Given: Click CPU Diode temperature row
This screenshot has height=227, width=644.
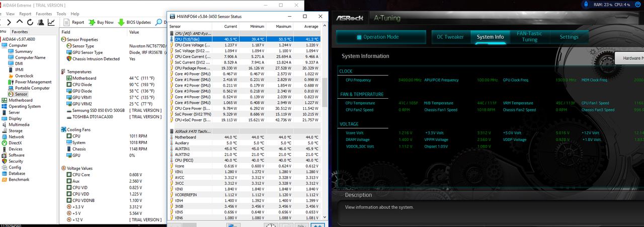Looking at the screenshot, I should [113, 84].
